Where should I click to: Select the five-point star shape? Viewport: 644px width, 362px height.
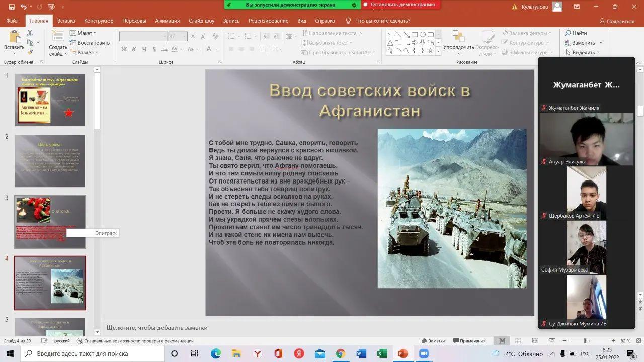[431, 51]
